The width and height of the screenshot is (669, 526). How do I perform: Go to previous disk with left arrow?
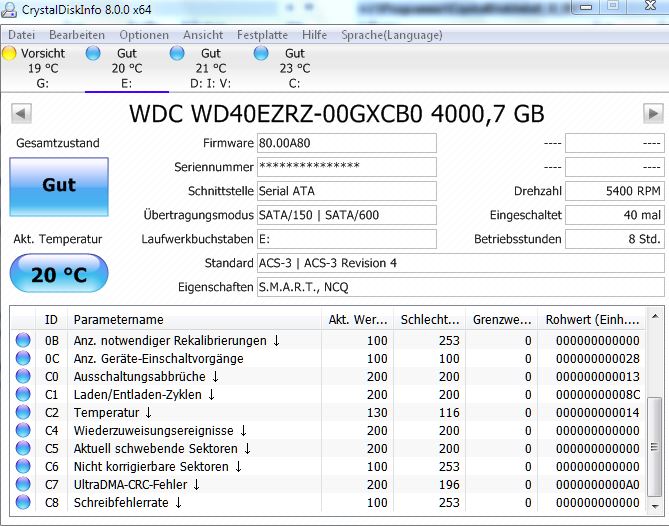click(x=21, y=114)
